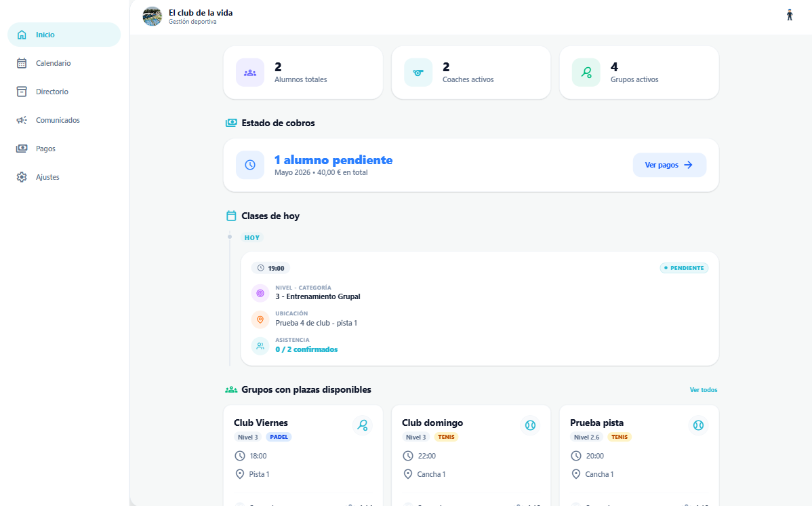Click the tennis ball icon on Club domingo

(530, 425)
